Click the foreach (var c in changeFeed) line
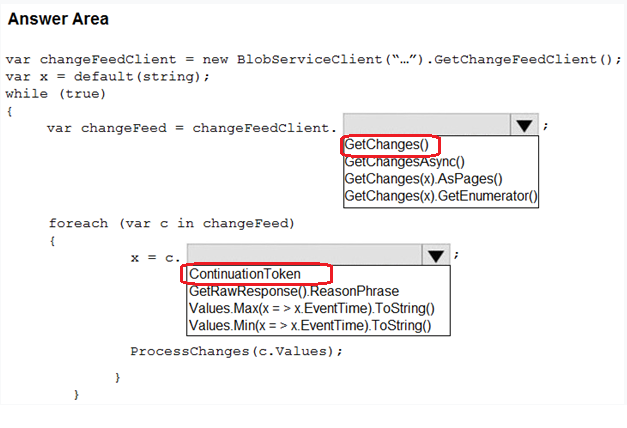Viewport: 627px width, 428px height. tap(171, 222)
